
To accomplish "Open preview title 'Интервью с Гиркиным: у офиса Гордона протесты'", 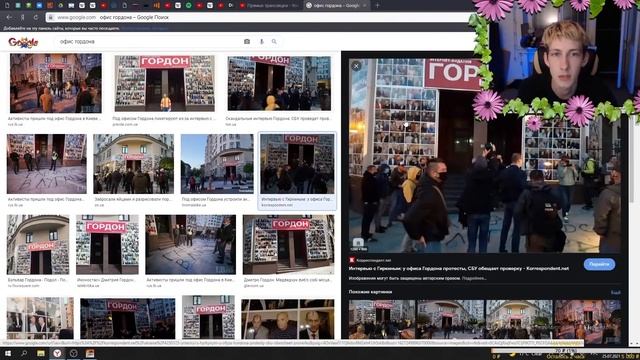I will point(458,269).
